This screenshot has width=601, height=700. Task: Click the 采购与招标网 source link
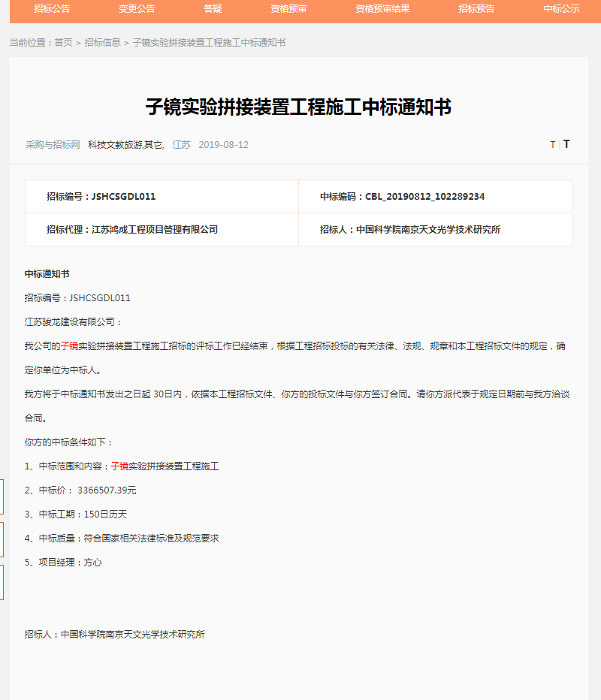pos(53,145)
